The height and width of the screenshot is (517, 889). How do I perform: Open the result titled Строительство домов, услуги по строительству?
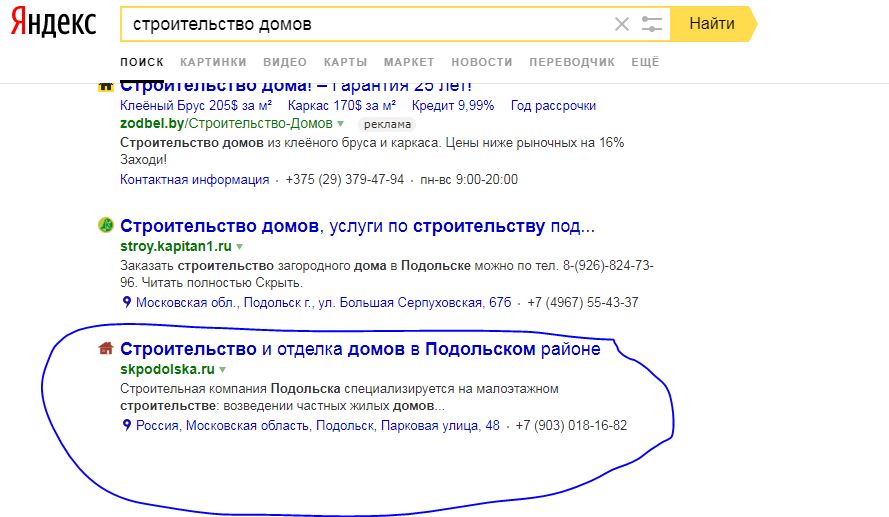coord(357,226)
